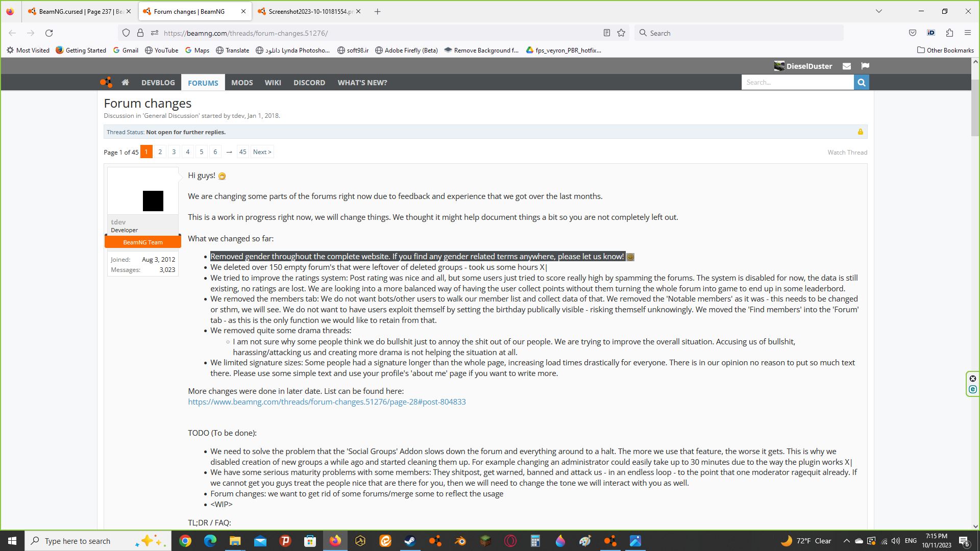This screenshot has width=980, height=551.
Task: Reload the page with the refresh icon
Action: 49,33
